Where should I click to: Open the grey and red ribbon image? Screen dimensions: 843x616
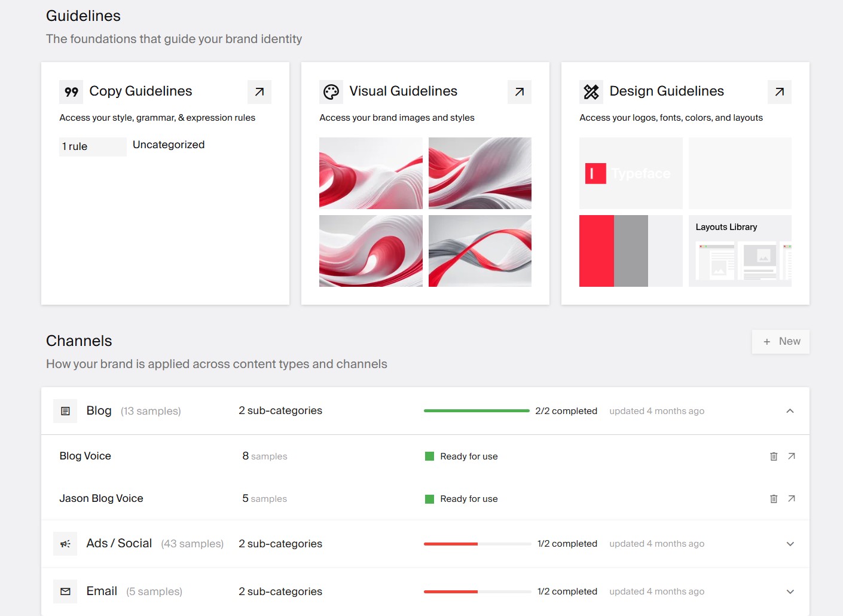coord(480,251)
